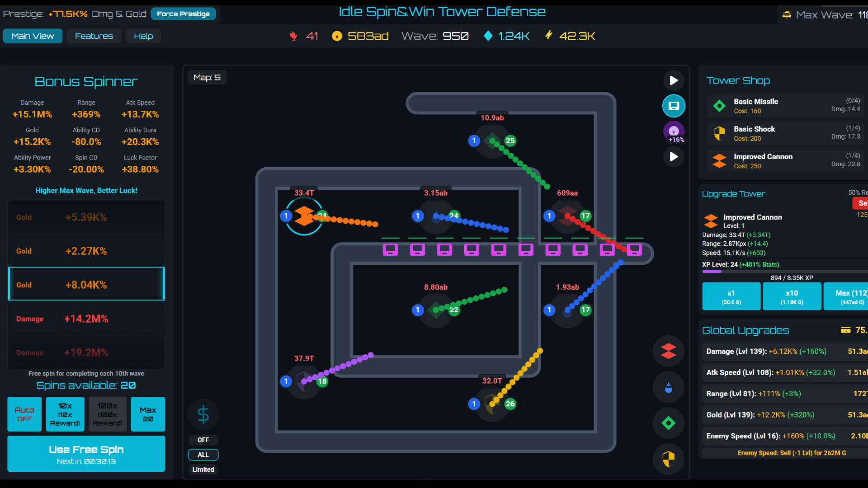Buy the x10 upgrade for 1.18K gold
Viewport: 868px width, 488px height.
(x=792, y=296)
